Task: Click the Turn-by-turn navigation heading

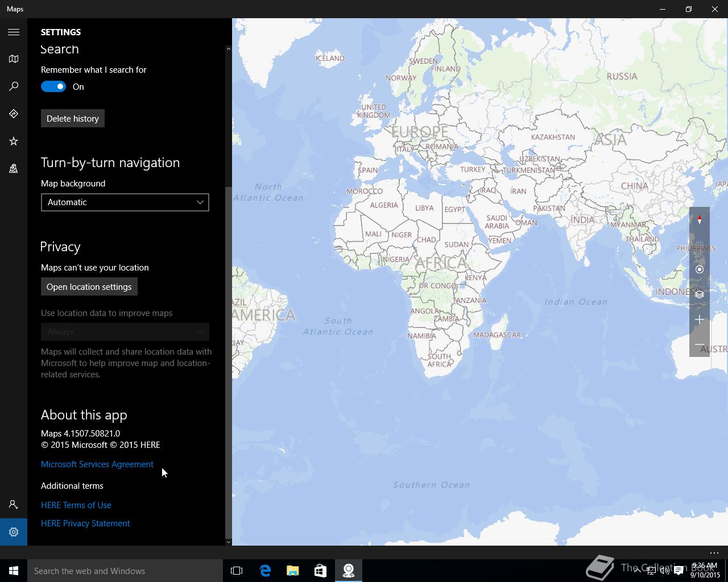Action: [x=110, y=163]
